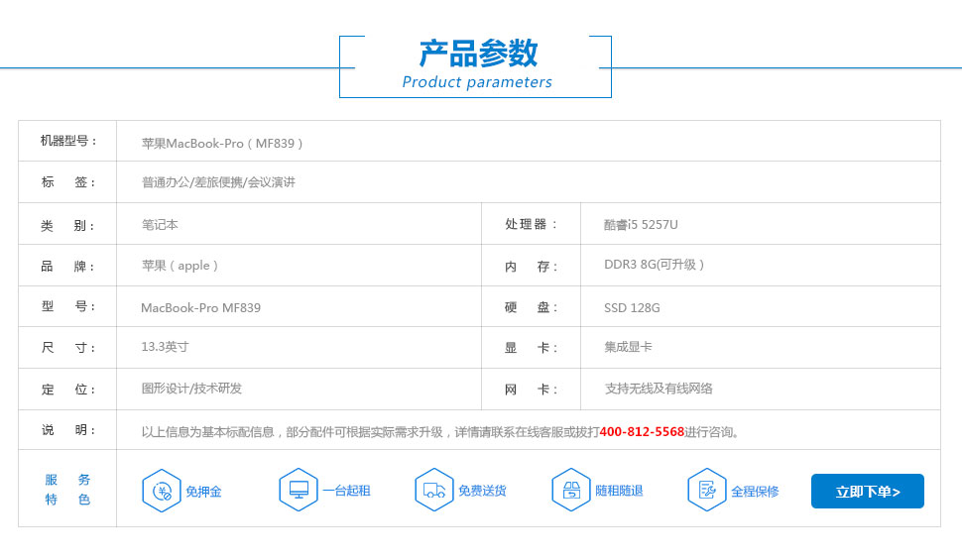Click the 网卡 label

point(531,390)
